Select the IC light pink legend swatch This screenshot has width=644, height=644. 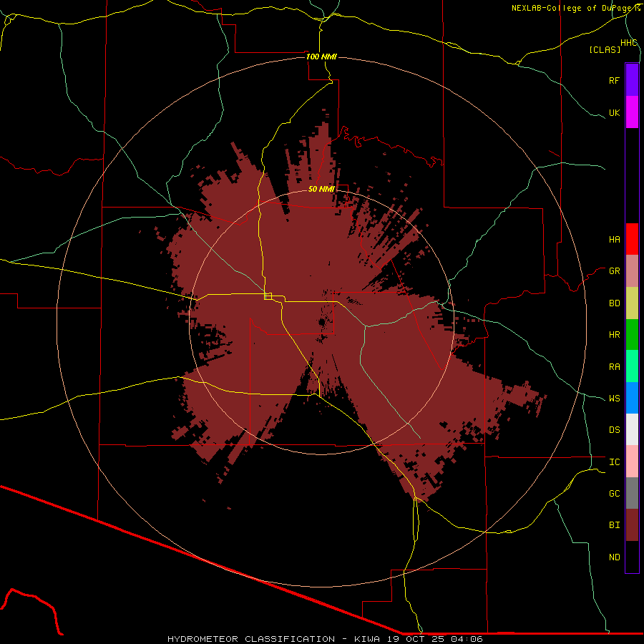pyautogui.click(x=632, y=462)
